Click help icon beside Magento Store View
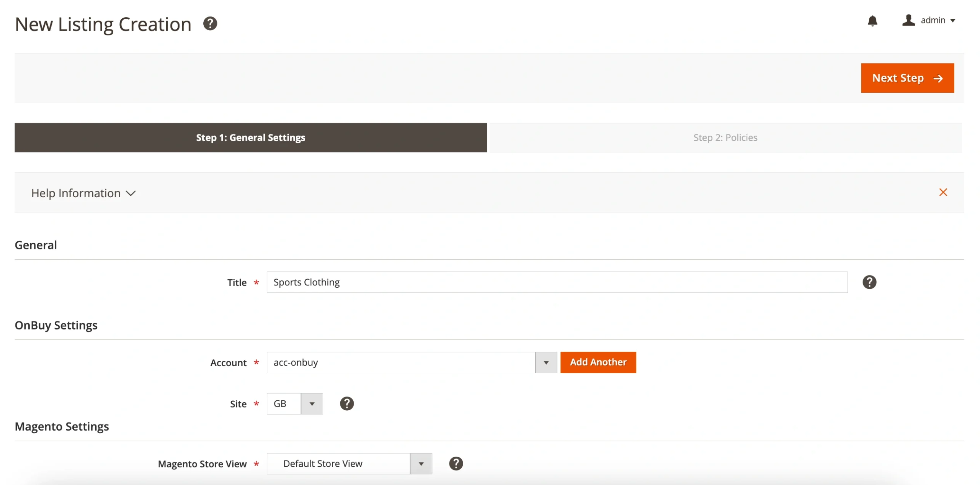This screenshot has width=980, height=485. pos(456,464)
